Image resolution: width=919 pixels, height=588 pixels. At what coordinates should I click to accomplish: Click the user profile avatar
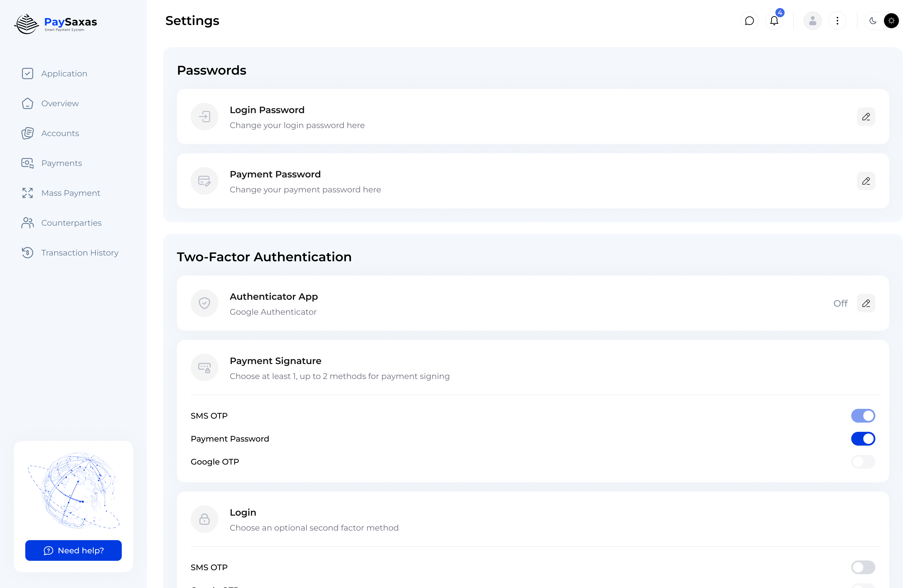pos(812,21)
